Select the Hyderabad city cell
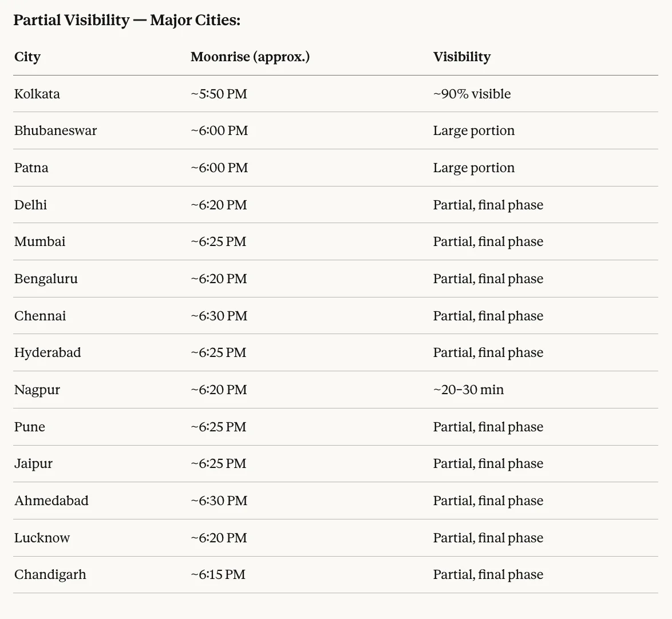Image resolution: width=672 pixels, height=619 pixels. click(48, 352)
